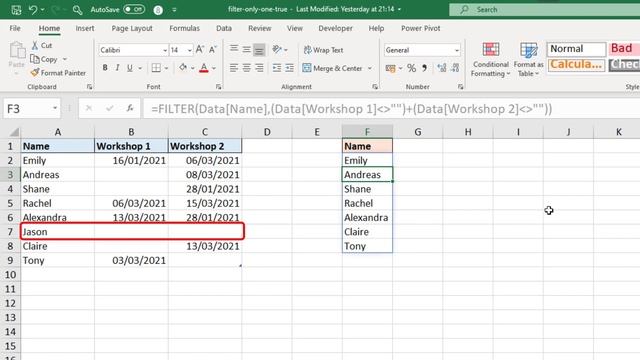Click the Copy button
The width and height of the screenshot is (640, 360).
(44, 59)
